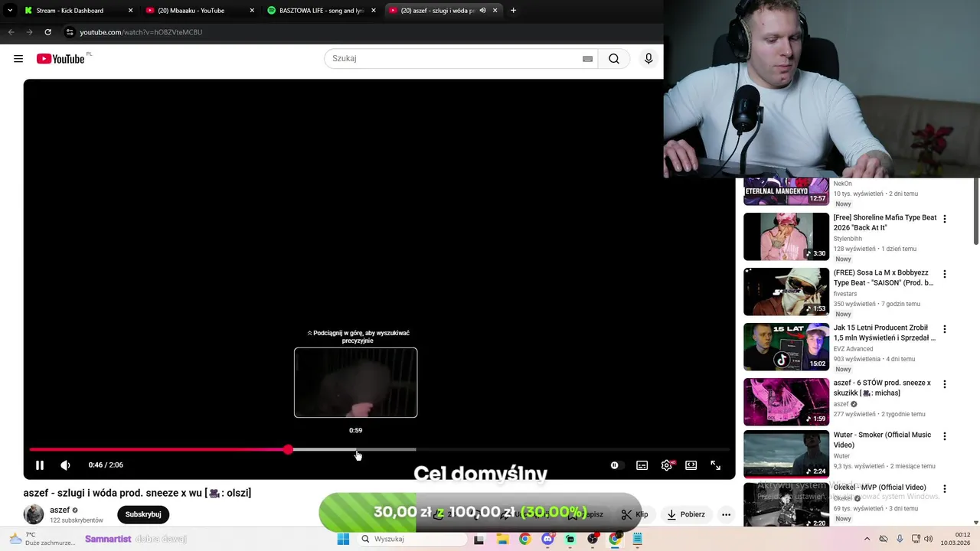Open the YouTube hamburger guide menu

coord(18,59)
